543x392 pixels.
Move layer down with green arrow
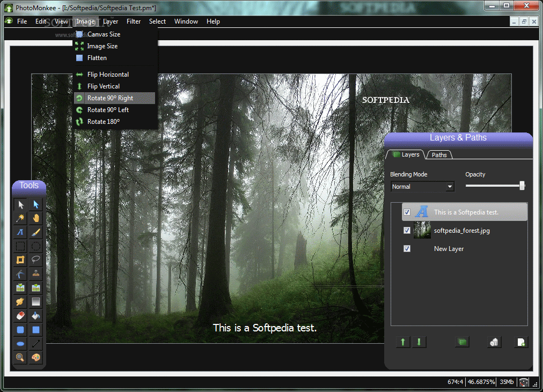point(419,342)
